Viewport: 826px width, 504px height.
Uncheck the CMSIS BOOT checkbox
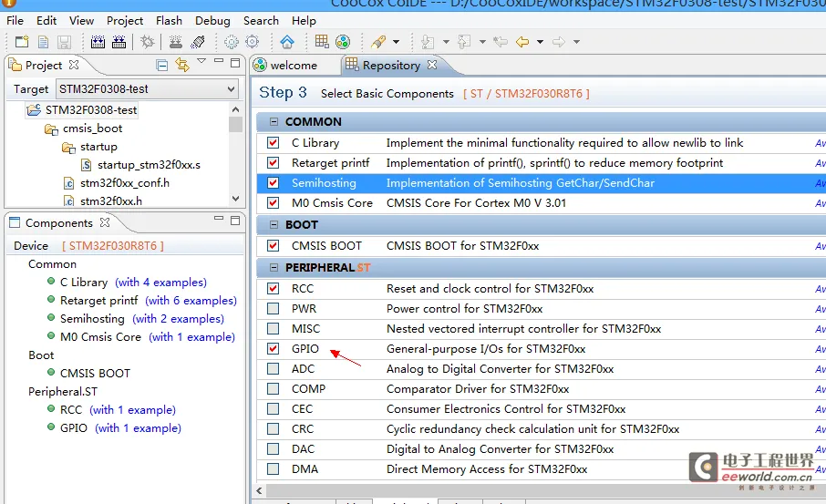[x=273, y=245]
